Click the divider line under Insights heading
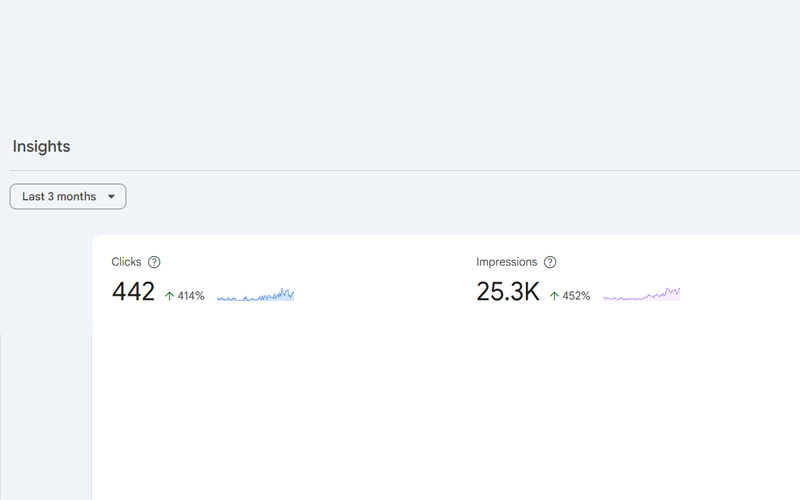Screen dimensions: 800x500 click(405, 170)
